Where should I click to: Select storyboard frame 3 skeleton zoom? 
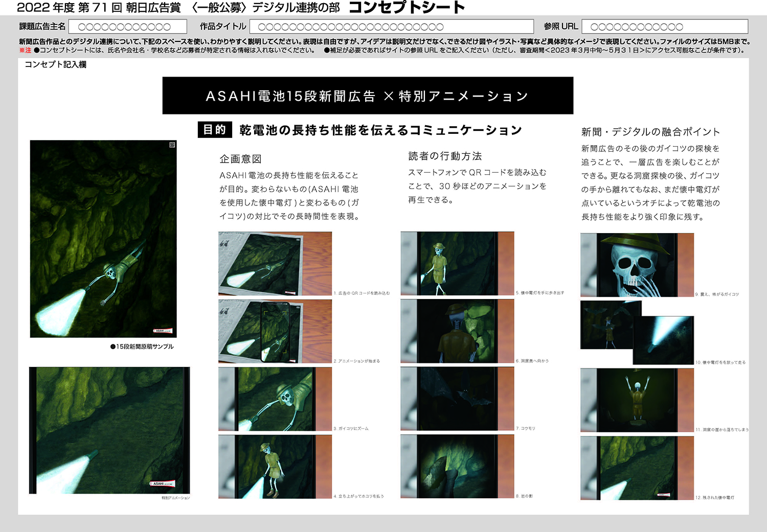(275, 399)
